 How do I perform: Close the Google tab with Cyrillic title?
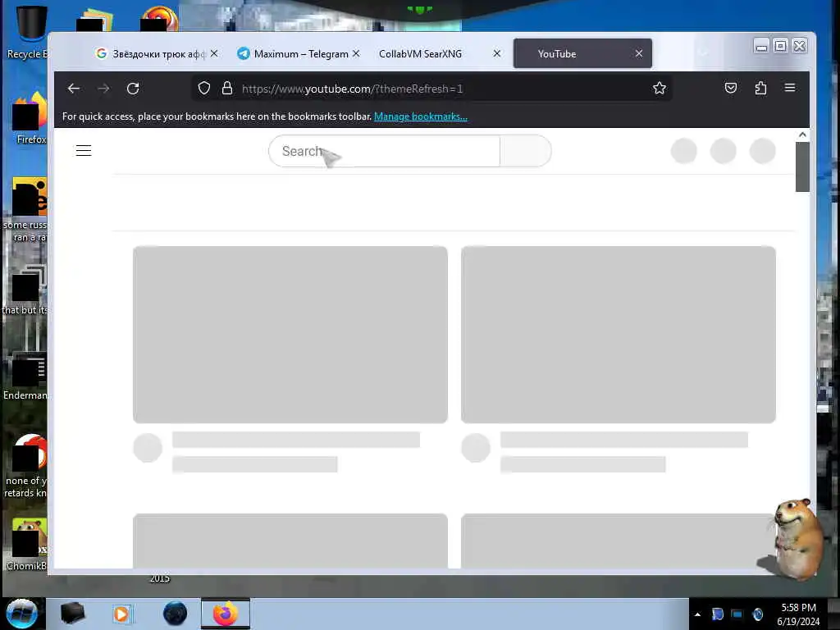(214, 53)
